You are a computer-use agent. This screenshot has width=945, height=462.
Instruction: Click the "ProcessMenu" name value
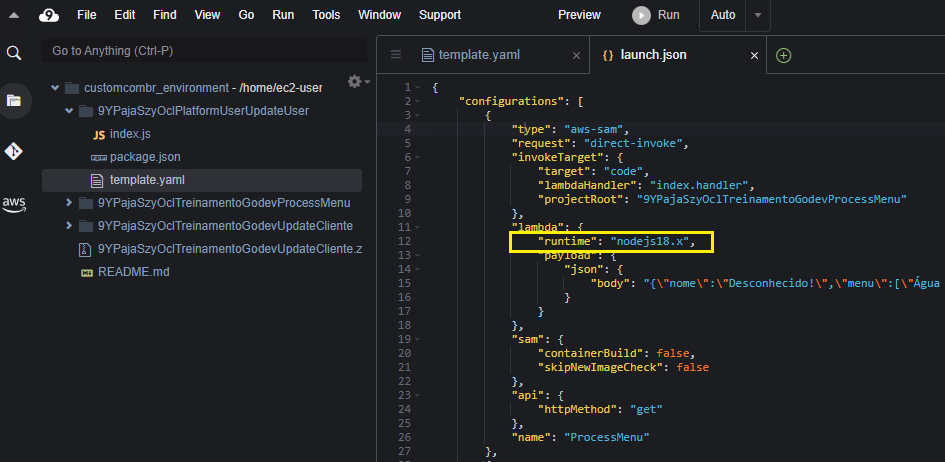coord(607,437)
